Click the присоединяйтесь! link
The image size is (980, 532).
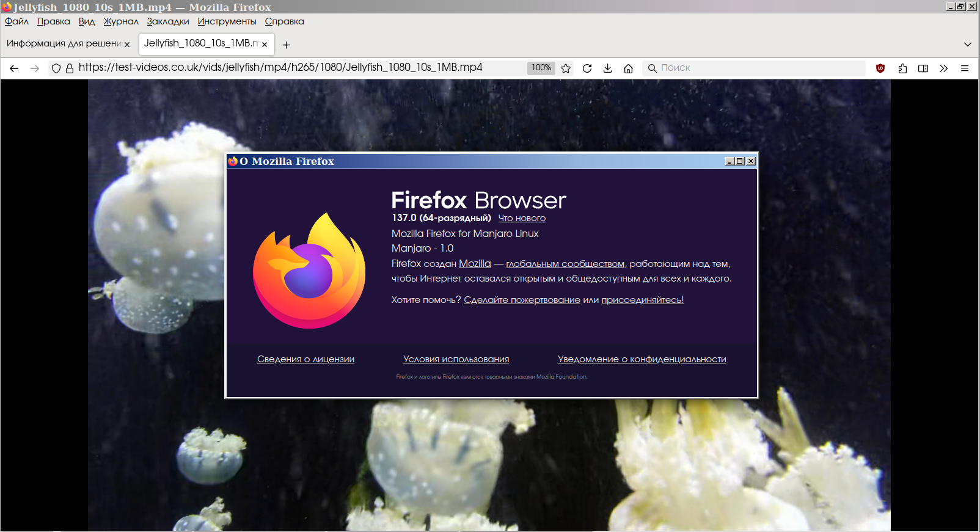pyautogui.click(x=643, y=300)
